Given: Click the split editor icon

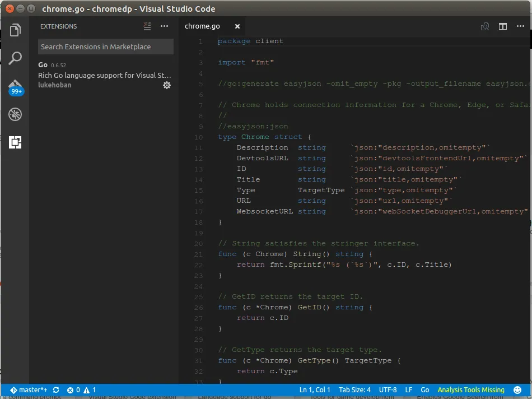Looking at the screenshot, I should point(503,26).
